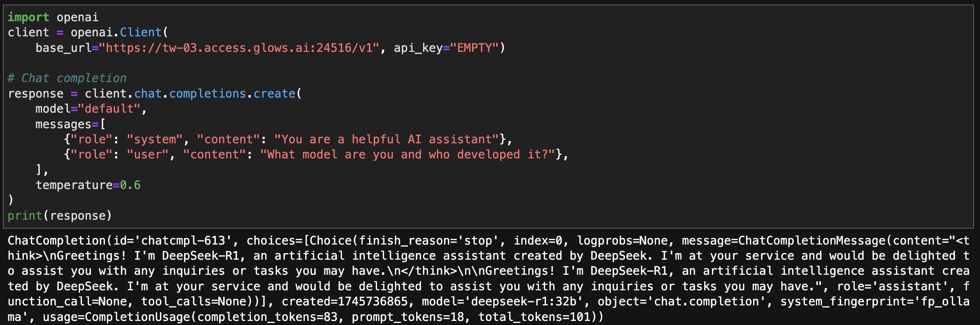This screenshot has width=980, height=325.
Task: Click the "user" role string
Action: coord(148,154)
